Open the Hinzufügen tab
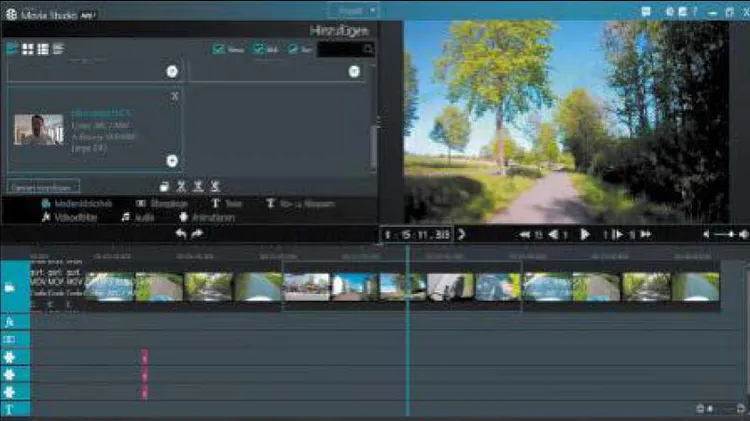 pyautogui.click(x=339, y=31)
